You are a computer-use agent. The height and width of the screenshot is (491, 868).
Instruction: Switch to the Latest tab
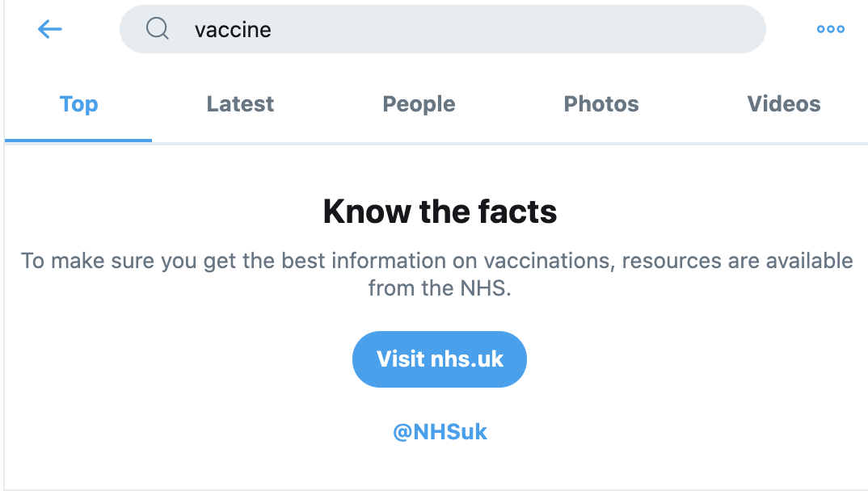(x=240, y=104)
